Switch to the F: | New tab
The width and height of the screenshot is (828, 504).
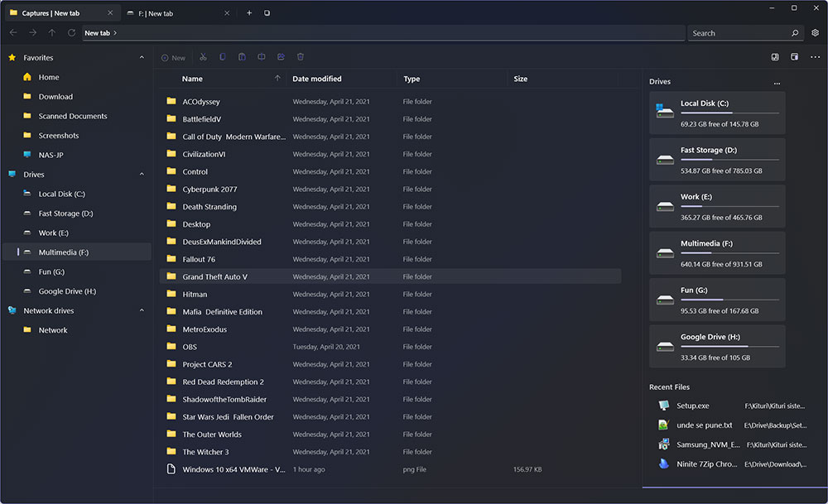pos(179,13)
